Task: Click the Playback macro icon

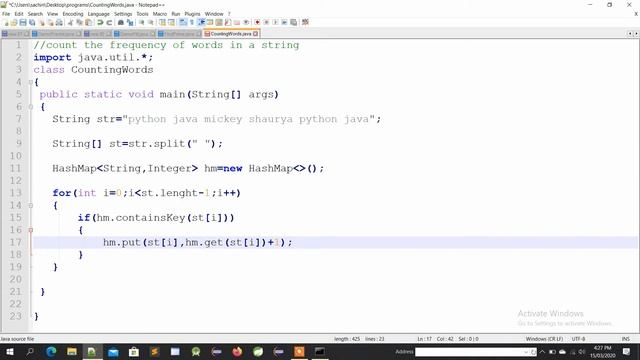Action: [275, 22]
